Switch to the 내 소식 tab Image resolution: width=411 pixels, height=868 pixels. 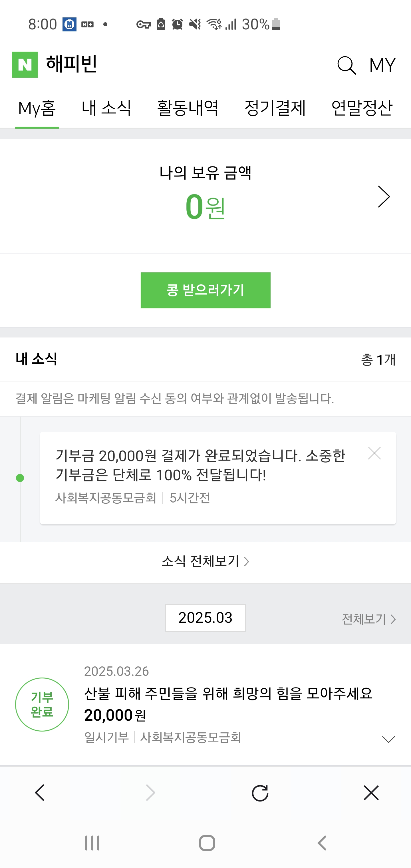pos(106,108)
